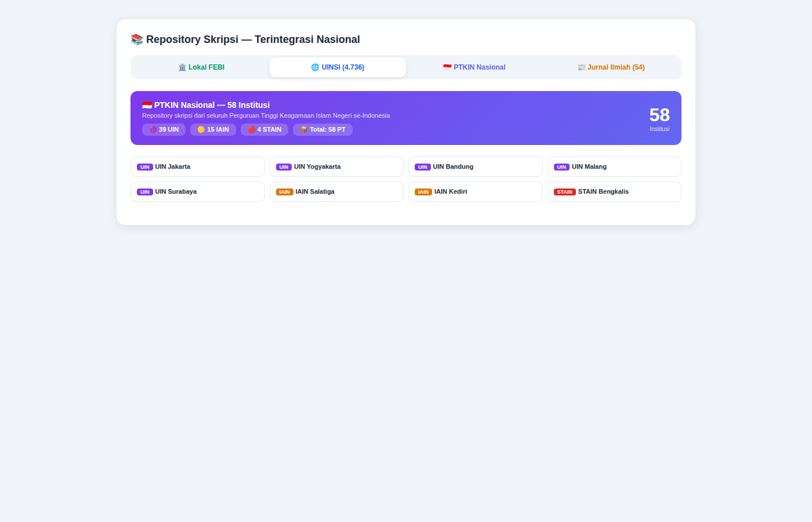Screen dimensions: 812x522
Task: Open UIN Jakarta repository card
Action: tap(198, 167)
